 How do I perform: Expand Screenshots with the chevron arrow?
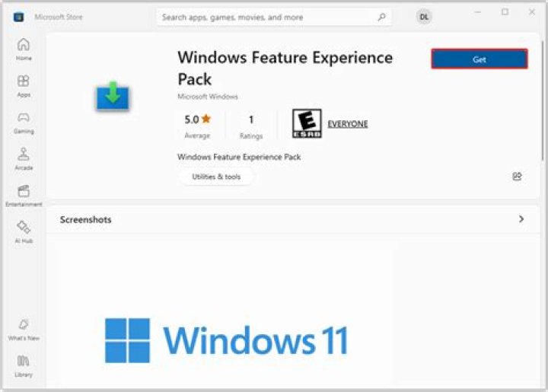click(x=521, y=219)
